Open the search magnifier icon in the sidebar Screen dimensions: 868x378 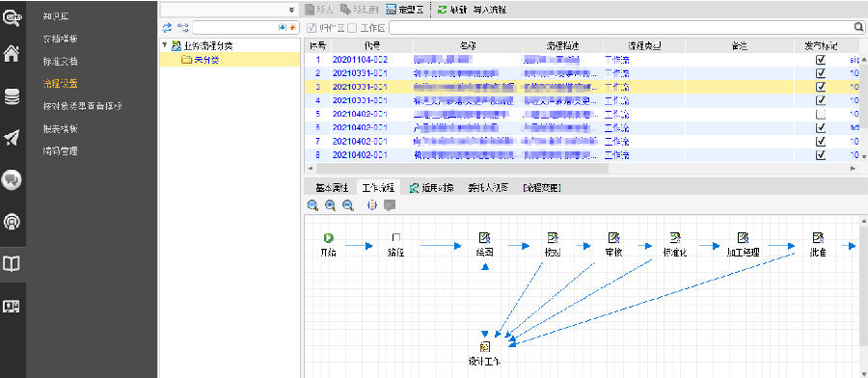click(x=13, y=18)
